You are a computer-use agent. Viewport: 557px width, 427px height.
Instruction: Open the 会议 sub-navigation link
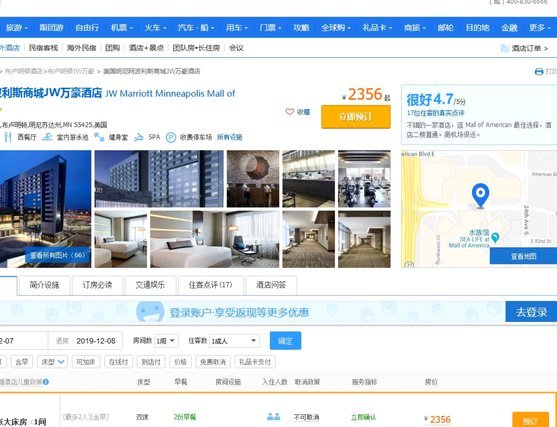pos(236,48)
